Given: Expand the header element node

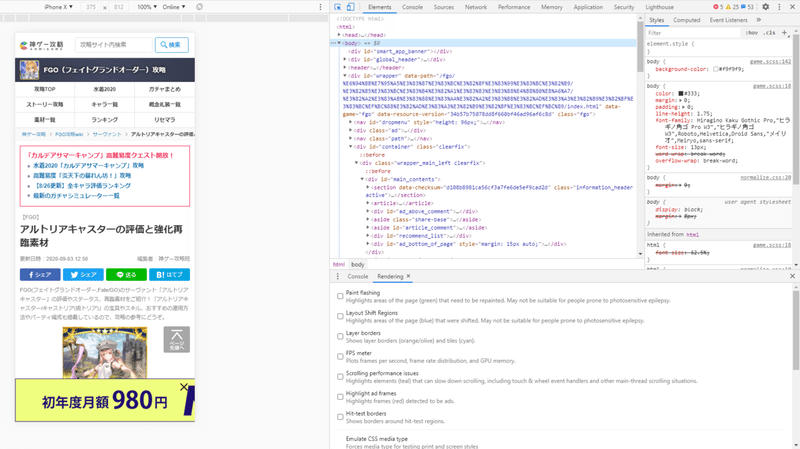Looking at the screenshot, I should pyautogui.click(x=345, y=67).
